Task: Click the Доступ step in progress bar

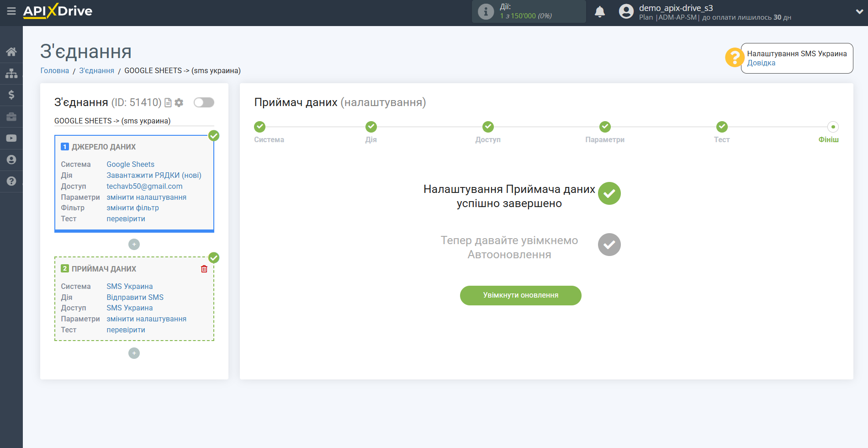Action: (x=488, y=127)
